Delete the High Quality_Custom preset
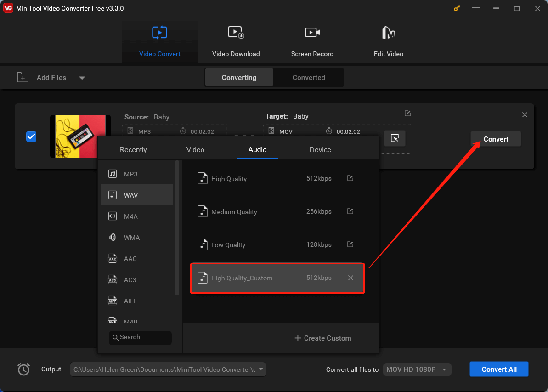Viewport: 548px width, 392px height. click(x=350, y=278)
